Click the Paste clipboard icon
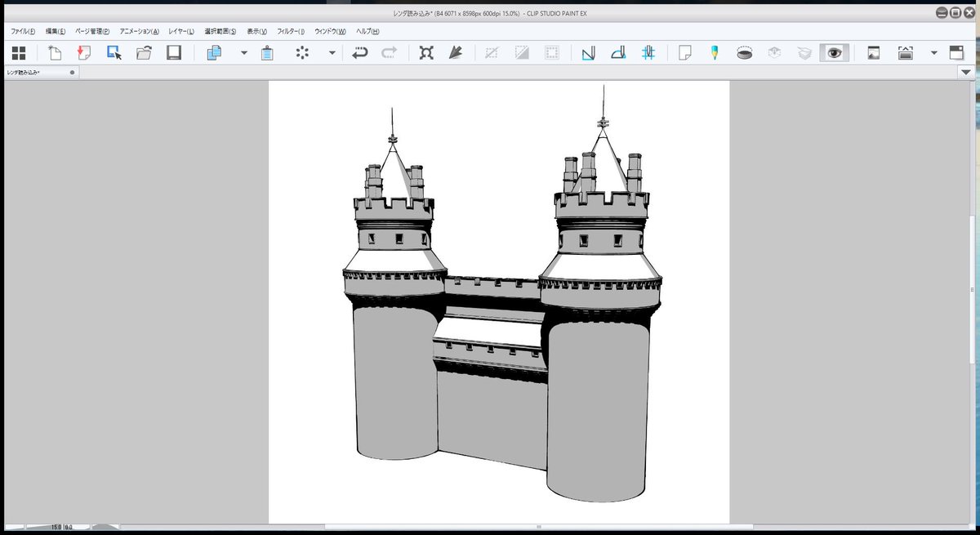 click(266, 53)
